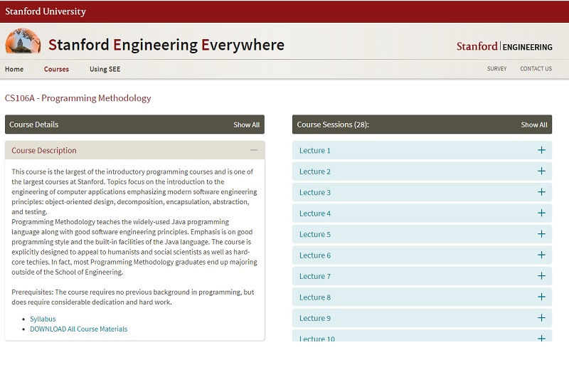
Task: Open the Lecture 2 session row
Action: (x=422, y=171)
